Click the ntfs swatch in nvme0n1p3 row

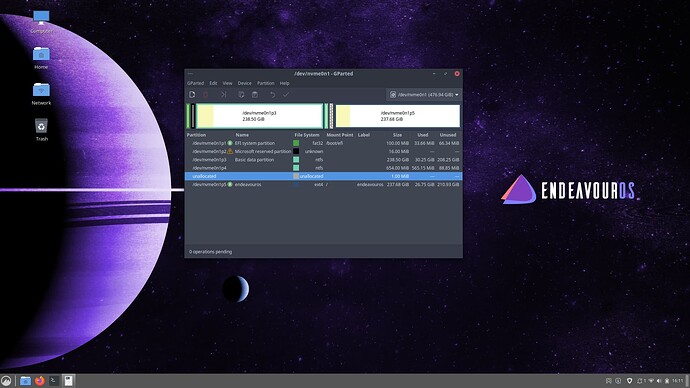coord(296,160)
